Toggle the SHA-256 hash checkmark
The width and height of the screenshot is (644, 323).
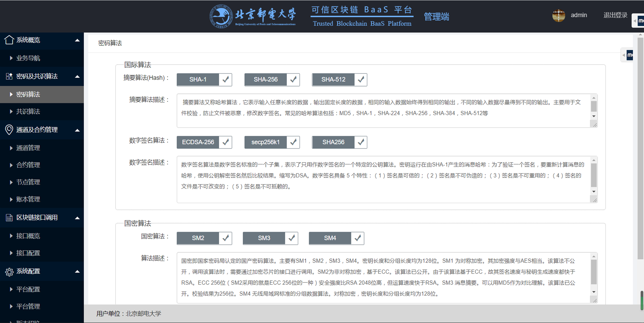point(293,79)
